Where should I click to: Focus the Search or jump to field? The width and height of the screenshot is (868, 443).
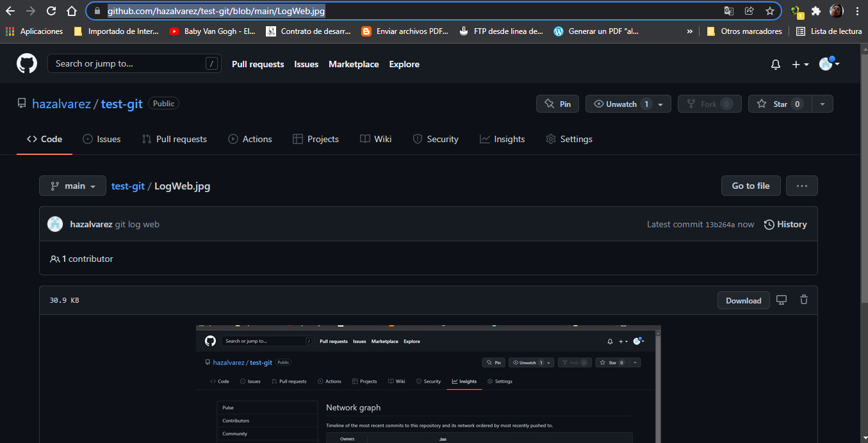point(135,63)
